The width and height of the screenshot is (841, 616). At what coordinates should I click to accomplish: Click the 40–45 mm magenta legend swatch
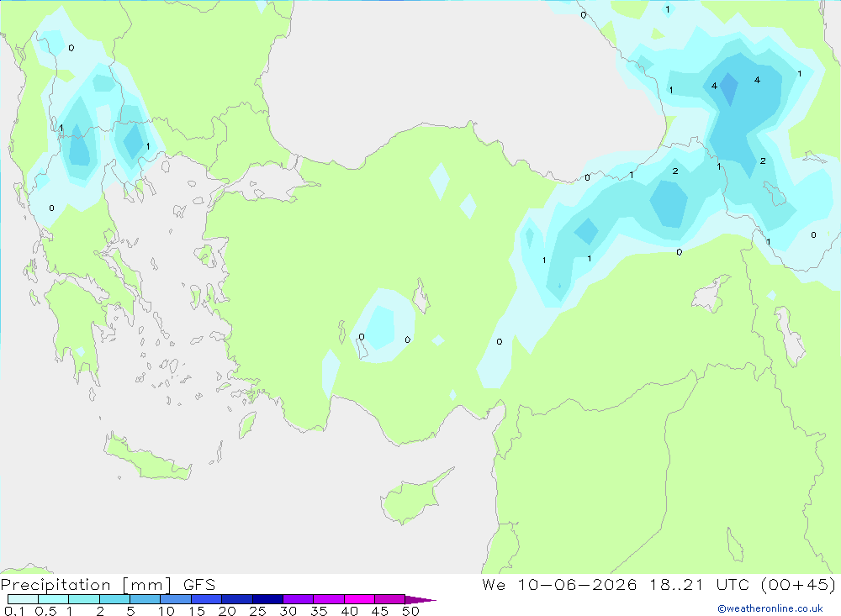pos(359,599)
